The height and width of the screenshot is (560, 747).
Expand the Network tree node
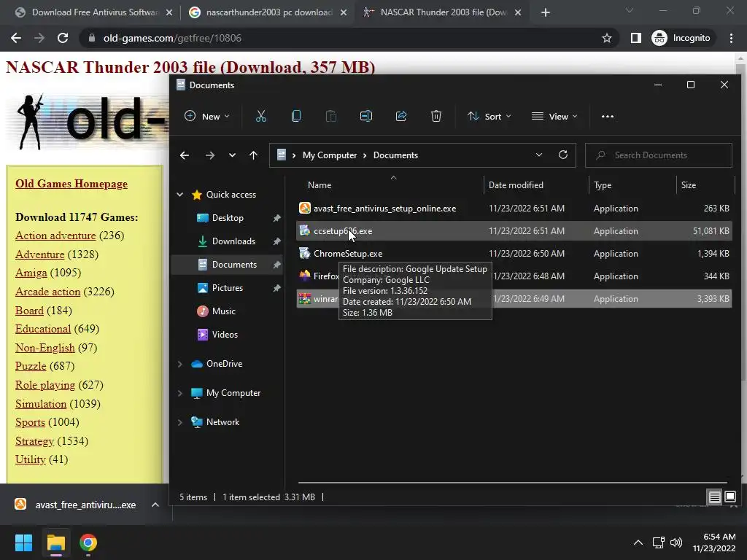[180, 422]
